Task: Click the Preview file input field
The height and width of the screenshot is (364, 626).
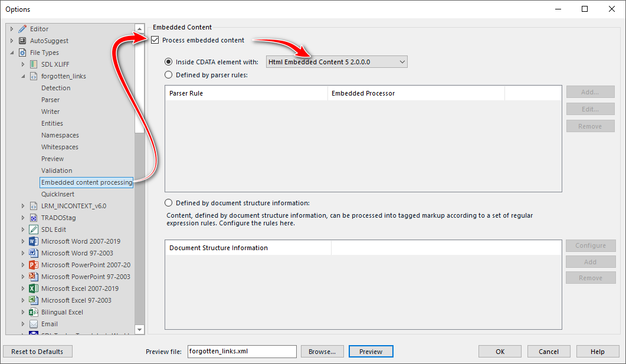Action: coord(242,352)
